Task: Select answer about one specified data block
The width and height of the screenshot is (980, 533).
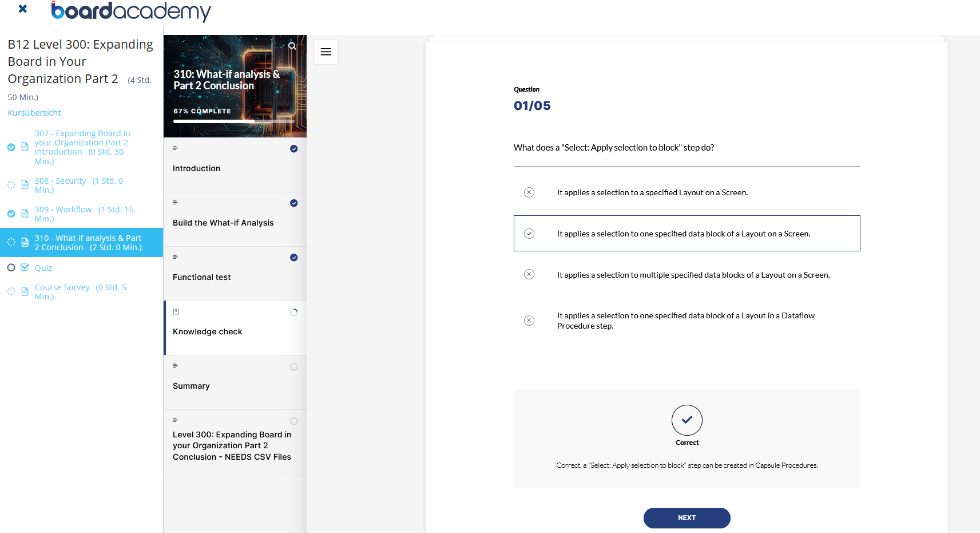Action: (x=687, y=233)
